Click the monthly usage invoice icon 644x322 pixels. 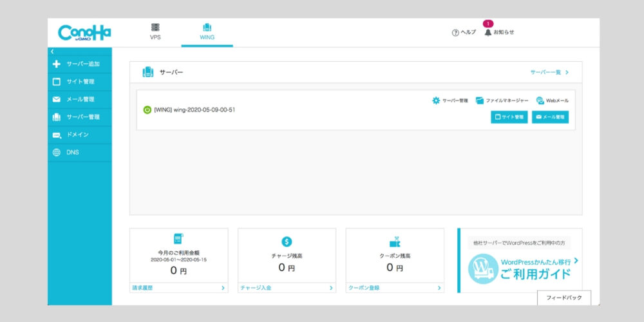pos(178,239)
